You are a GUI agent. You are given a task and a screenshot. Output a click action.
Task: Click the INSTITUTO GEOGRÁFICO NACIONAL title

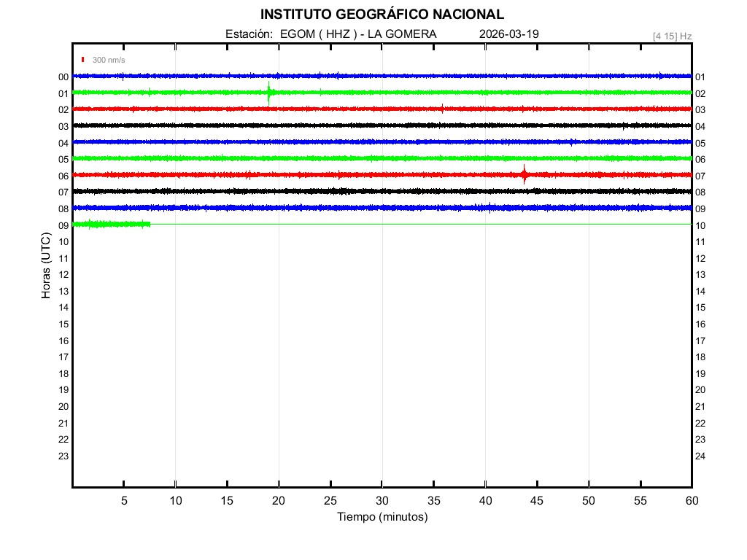(x=382, y=15)
